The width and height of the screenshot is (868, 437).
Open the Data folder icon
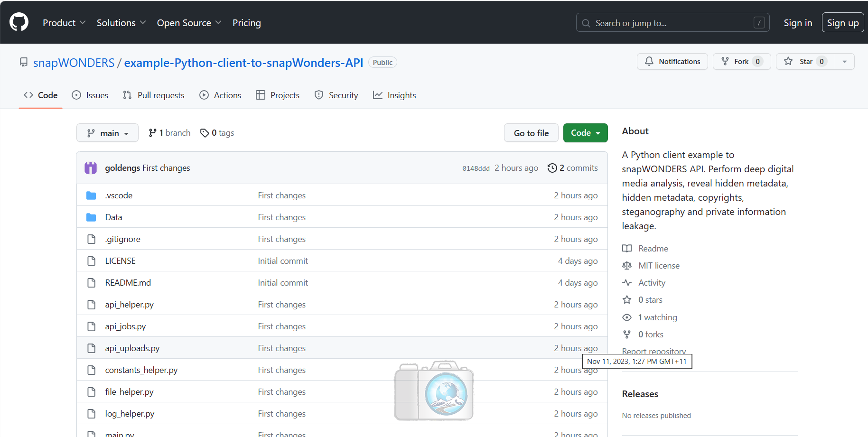(x=91, y=217)
